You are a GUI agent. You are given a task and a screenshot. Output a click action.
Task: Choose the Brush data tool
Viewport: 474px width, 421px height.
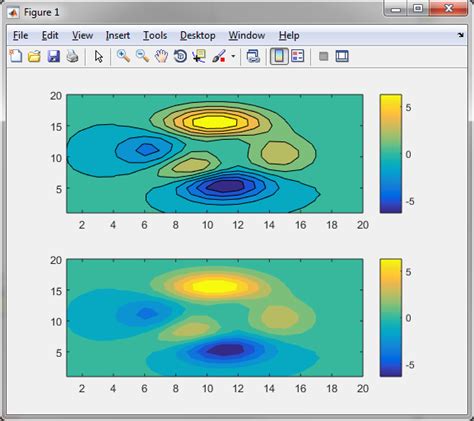tap(219, 56)
